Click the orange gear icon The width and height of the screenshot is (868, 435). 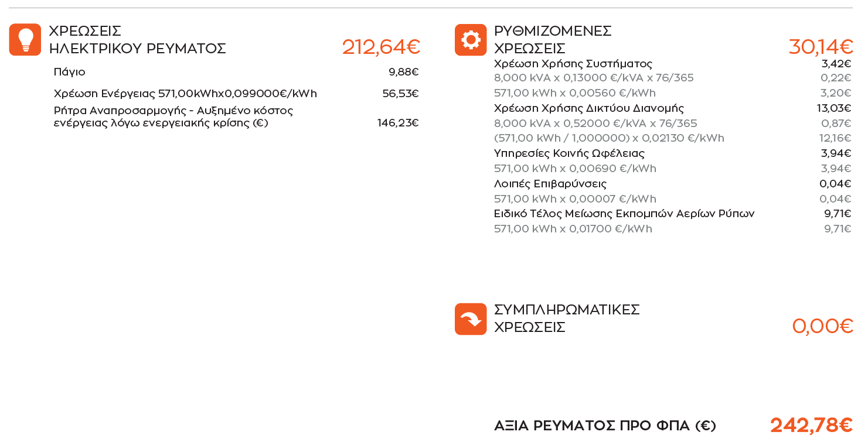pyautogui.click(x=471, y=40)
